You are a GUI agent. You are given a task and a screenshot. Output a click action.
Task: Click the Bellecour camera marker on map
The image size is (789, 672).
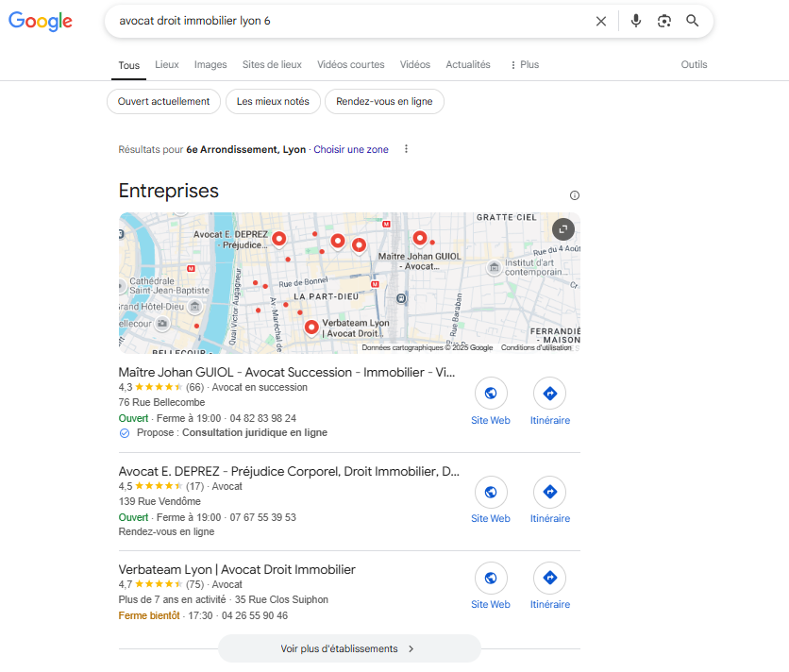coord(162,323)
